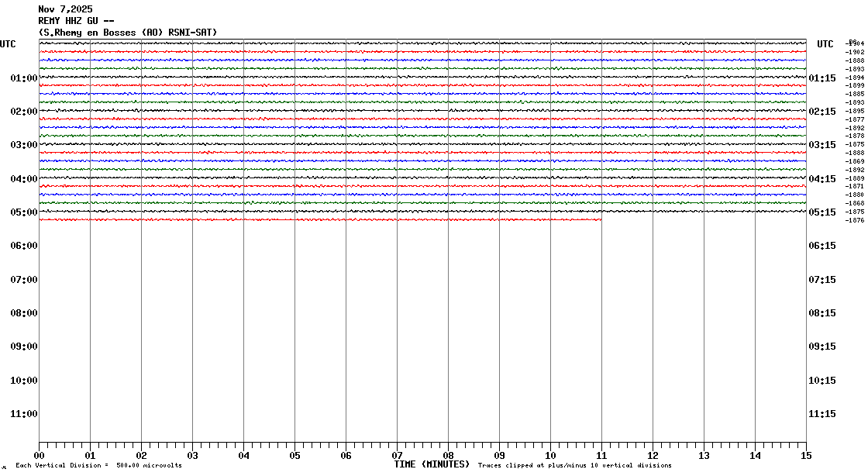Click the S.Rhemy en Bosses station name
The image size is (868, 476).
pos(128,32)
